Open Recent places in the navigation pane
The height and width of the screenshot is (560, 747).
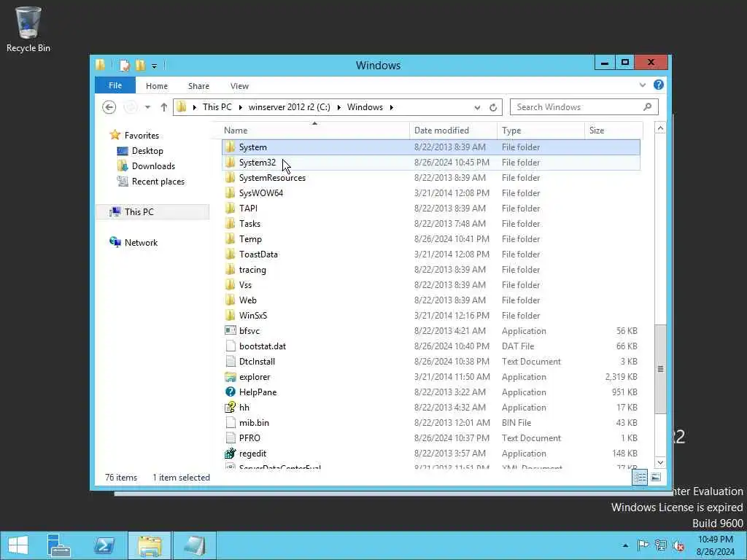(158, 182)
